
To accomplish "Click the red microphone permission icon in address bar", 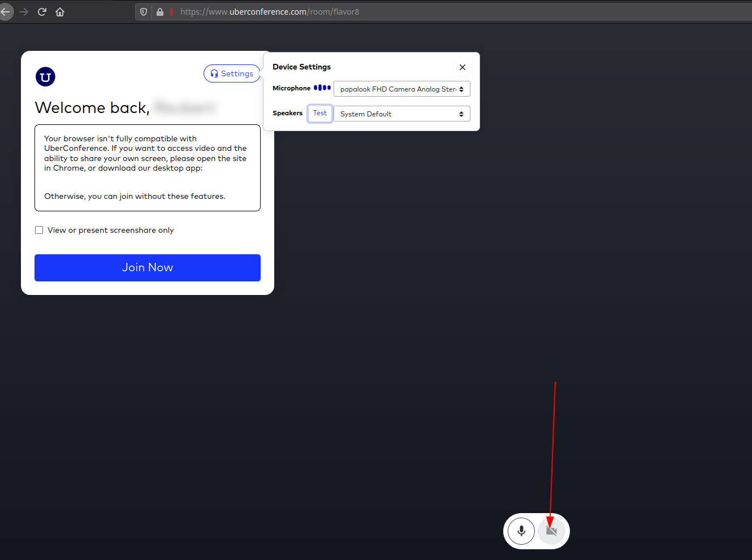I will [171, 12].
